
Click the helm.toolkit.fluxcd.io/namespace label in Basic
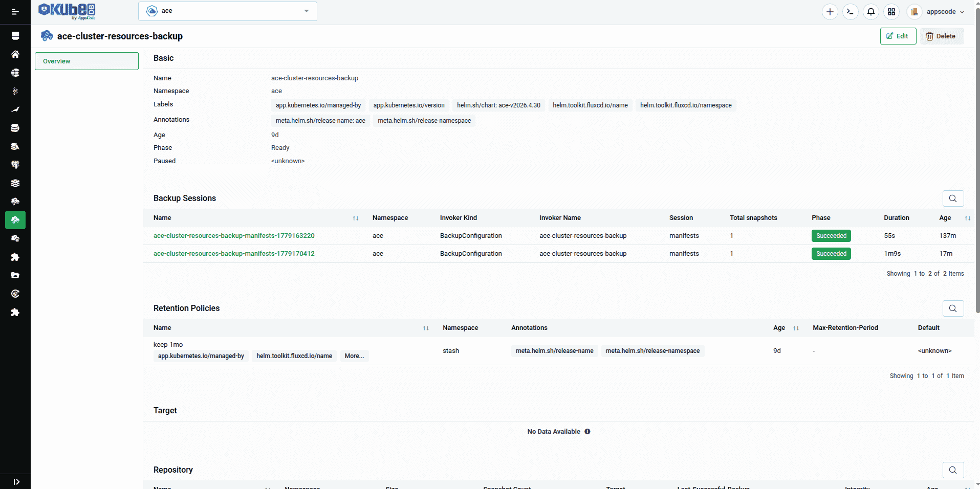point(686,105)
